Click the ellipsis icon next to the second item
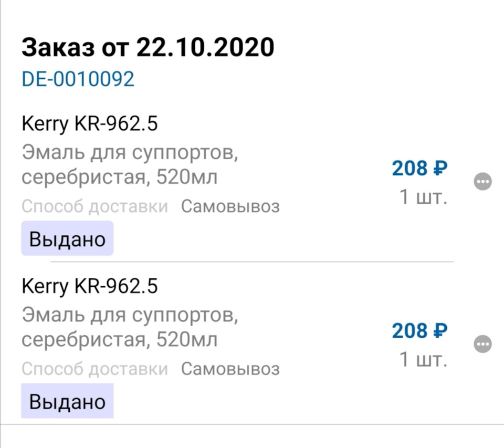Image resolution: width=504 pixels, height=448 pixels. (x=482, y=344)
